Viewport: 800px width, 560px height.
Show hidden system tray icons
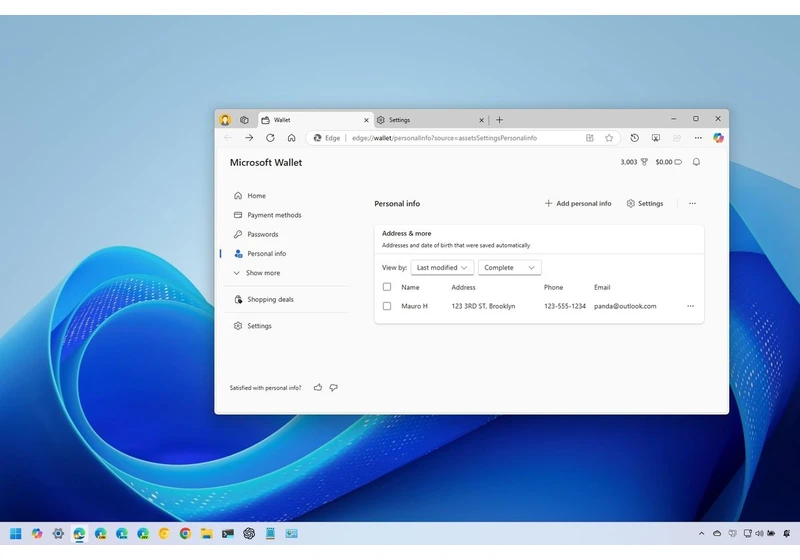pos(702,533)
